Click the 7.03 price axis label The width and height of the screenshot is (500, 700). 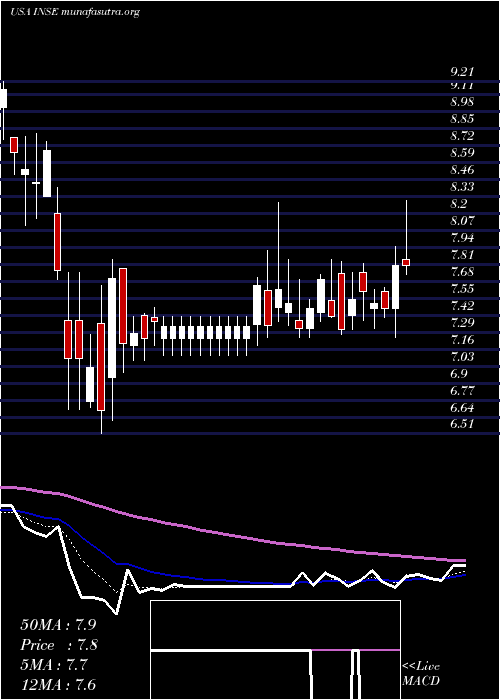pos(462,356)
